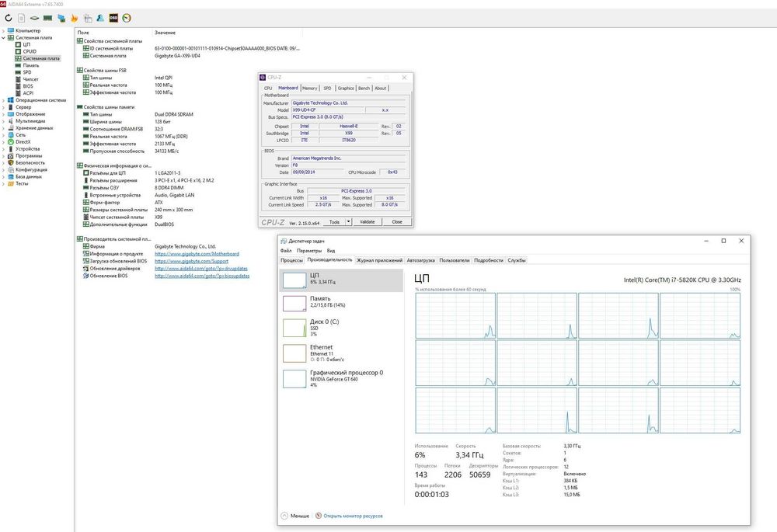This screenshot has width=777, height=532.
Task: Open the Параметры menu in Task Manager
Action: click(308, 251)
